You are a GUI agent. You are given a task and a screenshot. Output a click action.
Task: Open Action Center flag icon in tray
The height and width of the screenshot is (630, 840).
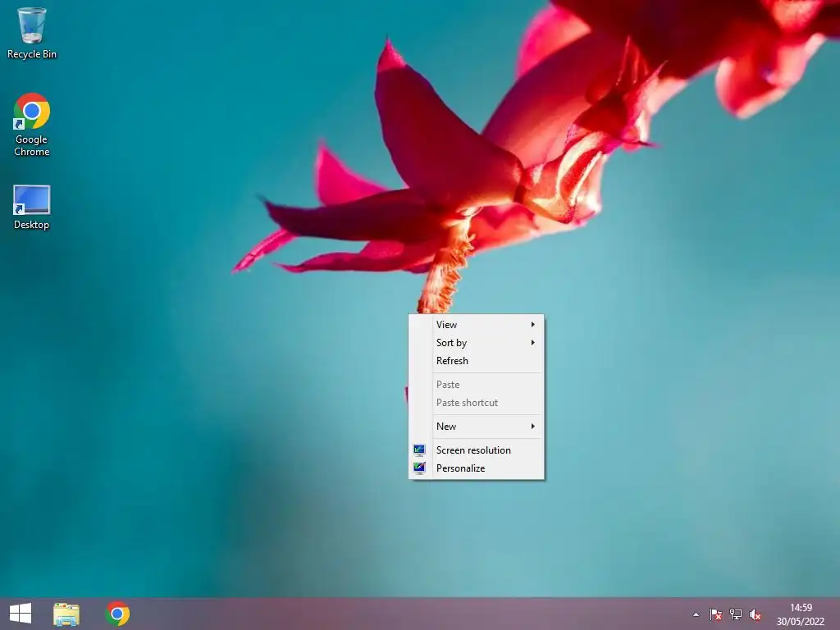(715, 614)
